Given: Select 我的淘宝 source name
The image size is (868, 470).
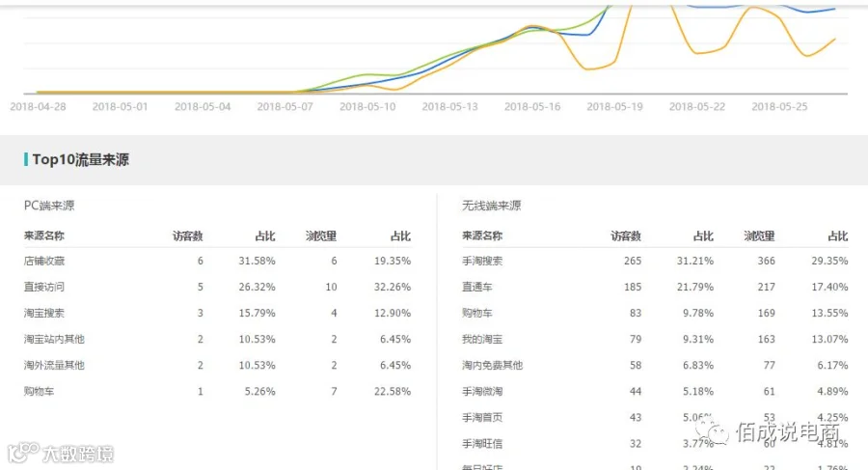Looking at the screenshot, I should pos(482,339).
